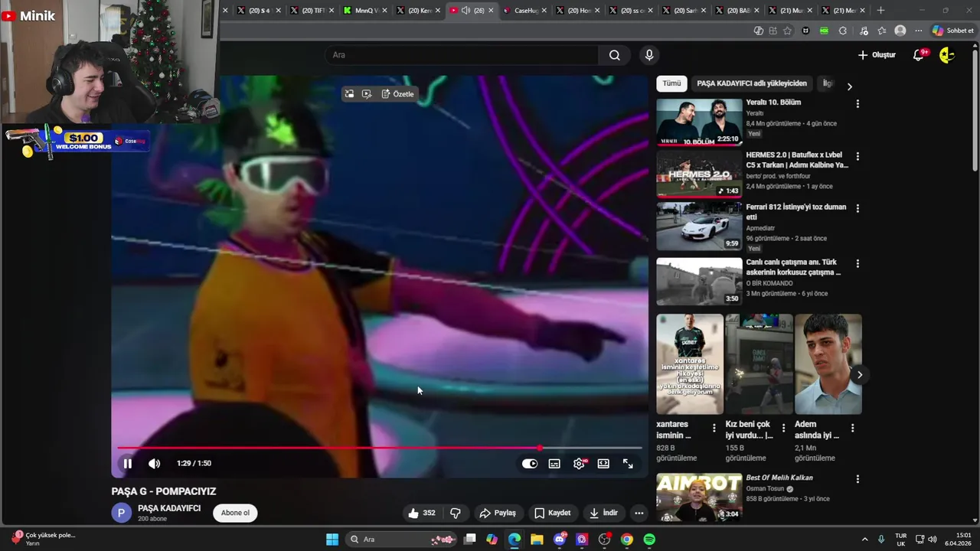Mute the tab via speaker icon on YouTube tab
Viewport: 980px width, 551px height.
tap(465, 10)
